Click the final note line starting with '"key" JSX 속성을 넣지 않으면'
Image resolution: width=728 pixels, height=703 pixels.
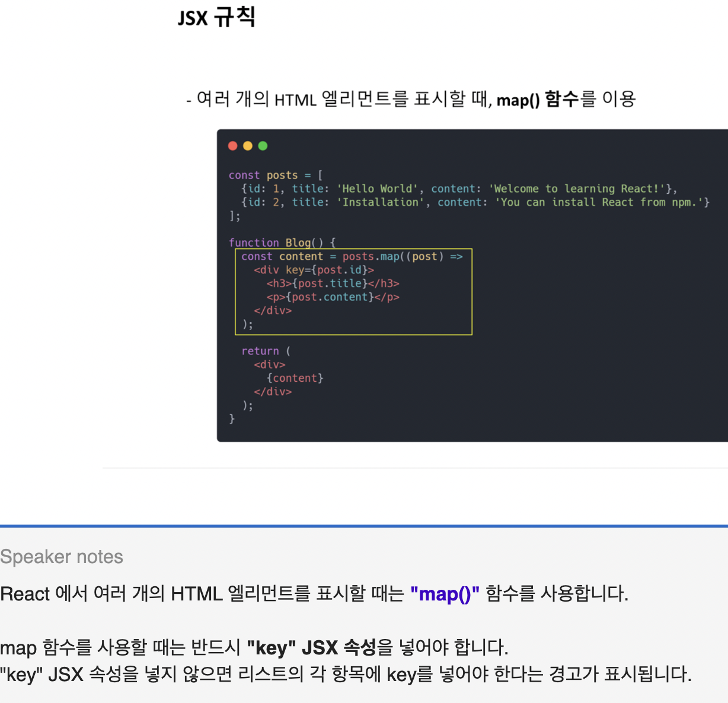point(346,675)
